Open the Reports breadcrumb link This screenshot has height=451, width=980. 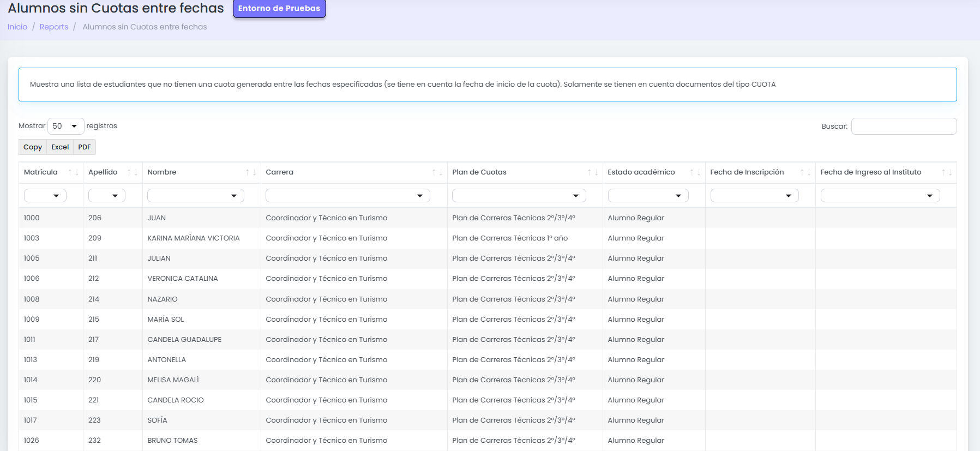click(54, 27)
